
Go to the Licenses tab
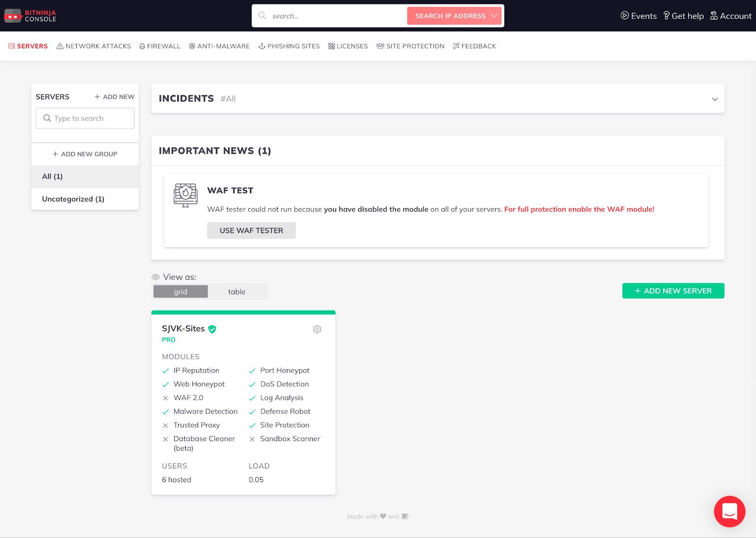tap(348, 46)
